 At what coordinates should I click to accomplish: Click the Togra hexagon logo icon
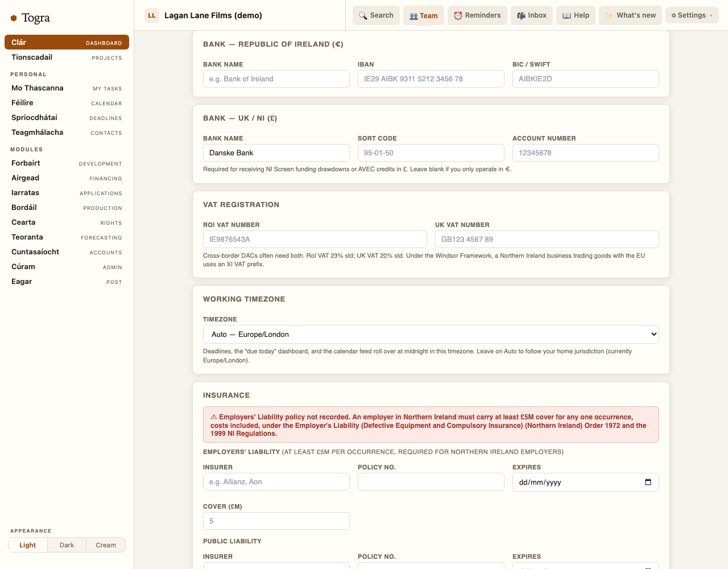pos(14,18)
